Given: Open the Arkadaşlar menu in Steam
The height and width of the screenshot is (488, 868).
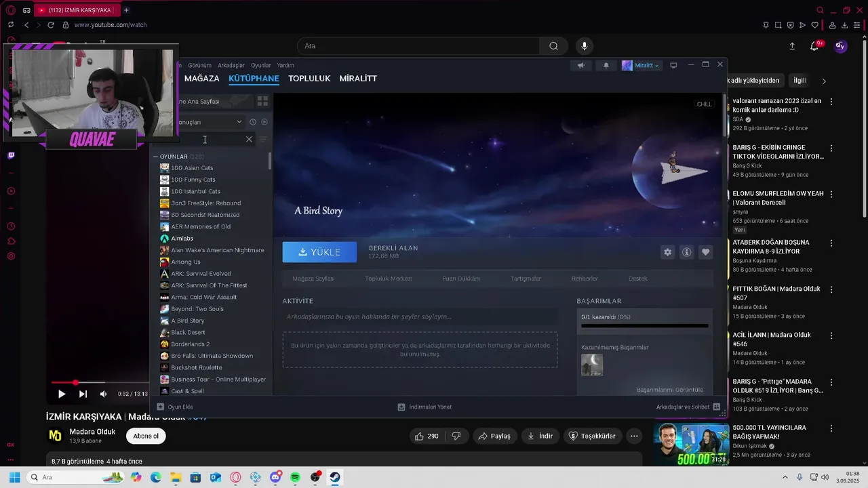Looking at the screenshot, I should point(231,66).
